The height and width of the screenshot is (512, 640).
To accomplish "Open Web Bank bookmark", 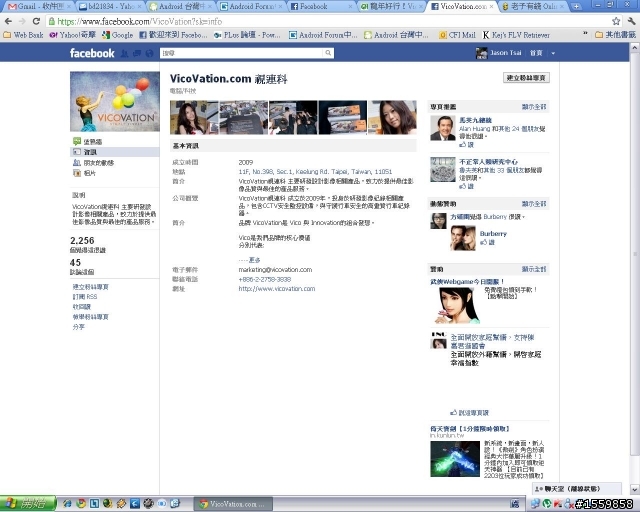I will [x=23, y=35].
